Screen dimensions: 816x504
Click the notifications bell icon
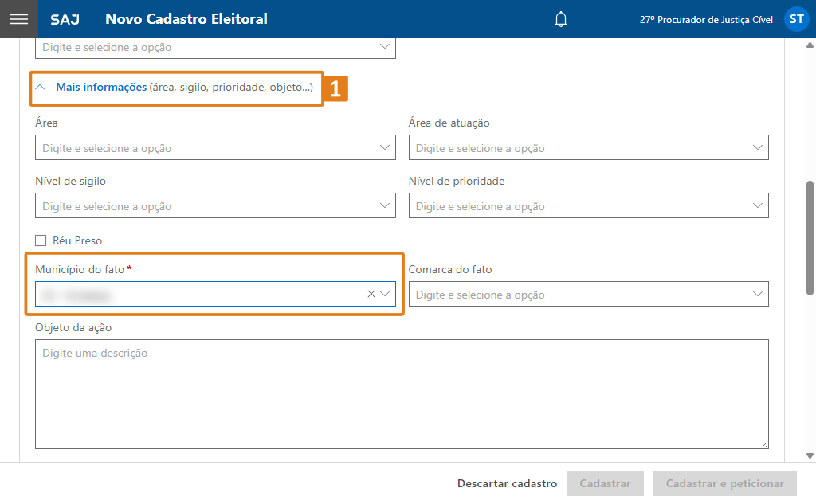[x=561, y=19]
